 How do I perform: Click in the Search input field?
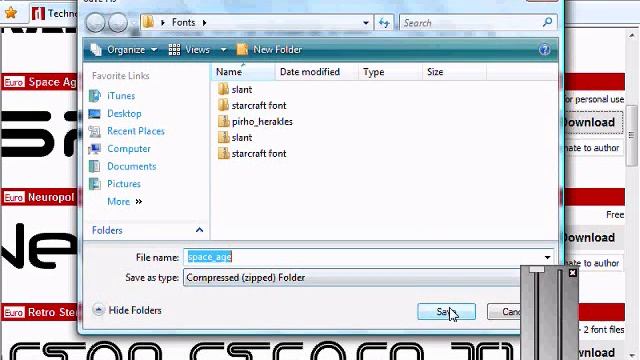tap(471, 23)
